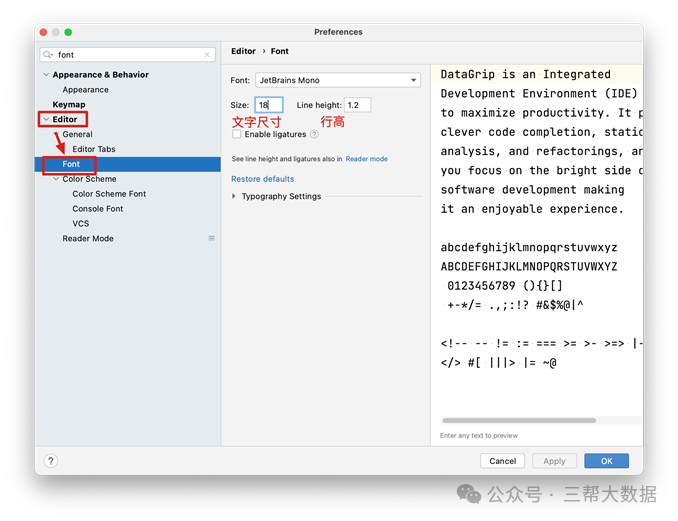Collapse the Color Scheme tree node
This screenshot has height=521, width=678.
tap(55, 179)
